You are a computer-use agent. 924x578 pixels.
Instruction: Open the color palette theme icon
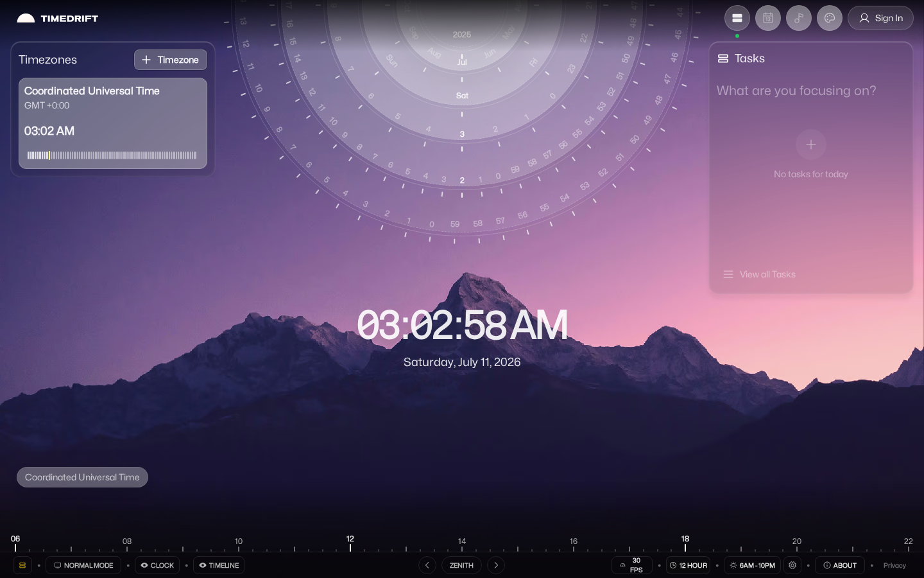830,18
